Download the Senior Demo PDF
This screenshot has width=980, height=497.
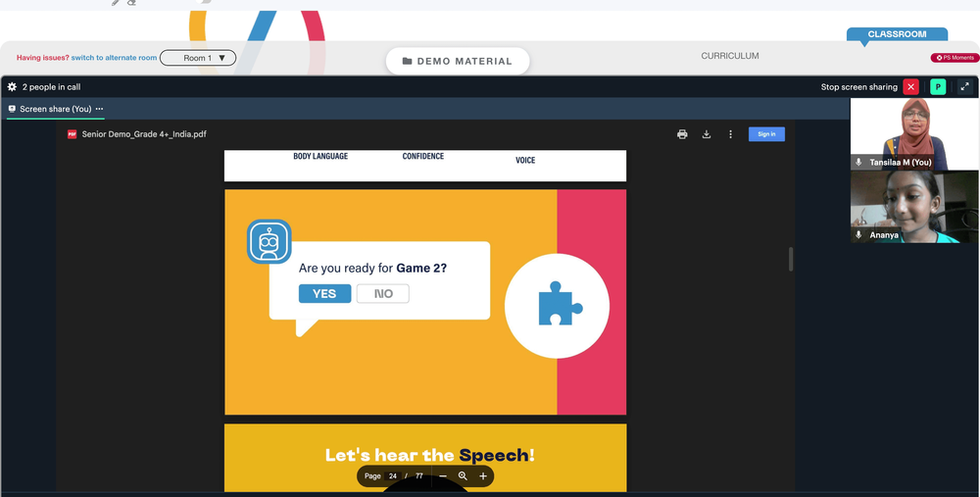(707, 133)
